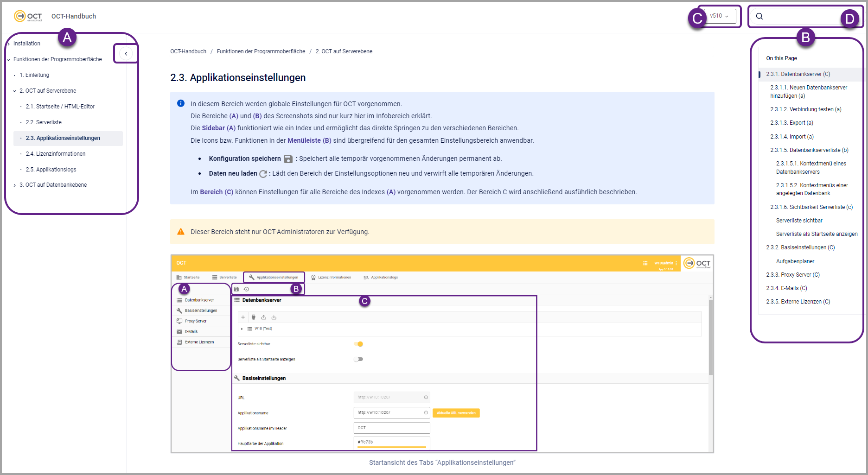Click 'Funktionen der Programmoberfläche' breadcrumb
Image resolution: width=868 pixels, height=475 pixels.
point(261,51)
